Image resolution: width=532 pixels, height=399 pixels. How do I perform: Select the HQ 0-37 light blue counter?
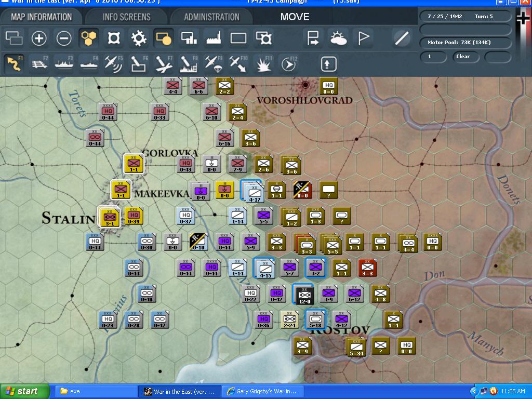click(x=185, y=216)
